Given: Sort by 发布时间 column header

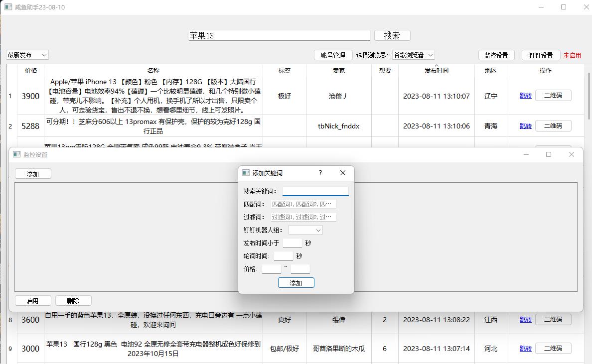Looking at the screenshot, I should (x=436, y=71).
